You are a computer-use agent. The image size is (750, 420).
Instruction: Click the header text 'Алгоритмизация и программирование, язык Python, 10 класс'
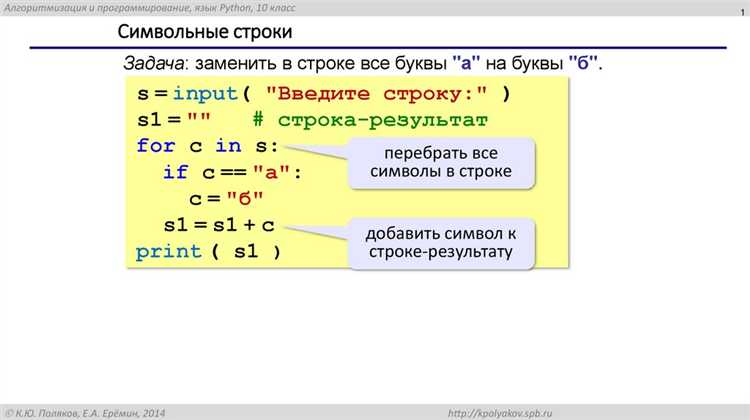150,8
